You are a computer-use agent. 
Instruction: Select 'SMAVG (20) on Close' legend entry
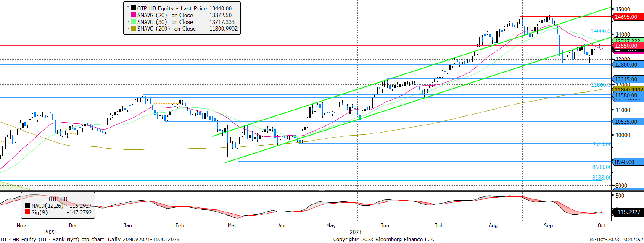(165, 15)
